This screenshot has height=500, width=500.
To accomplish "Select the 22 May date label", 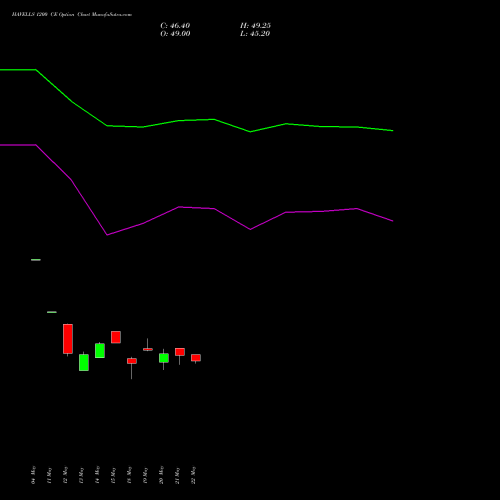I will [x=193, y=475].
